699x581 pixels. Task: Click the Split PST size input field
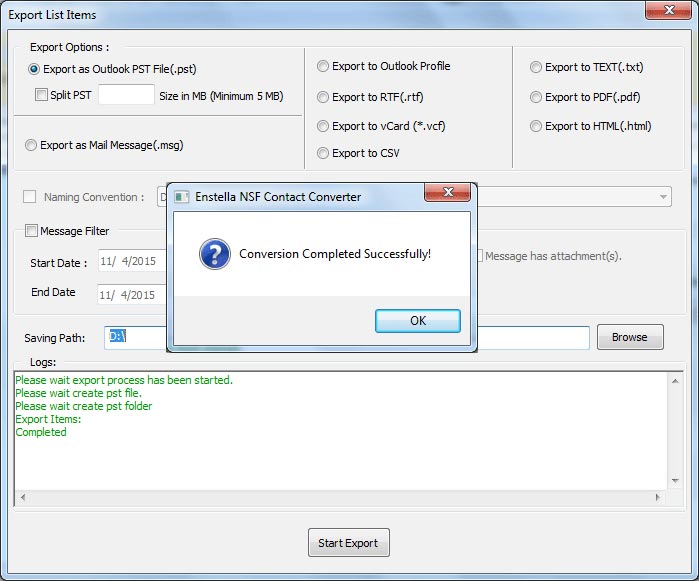126,95
